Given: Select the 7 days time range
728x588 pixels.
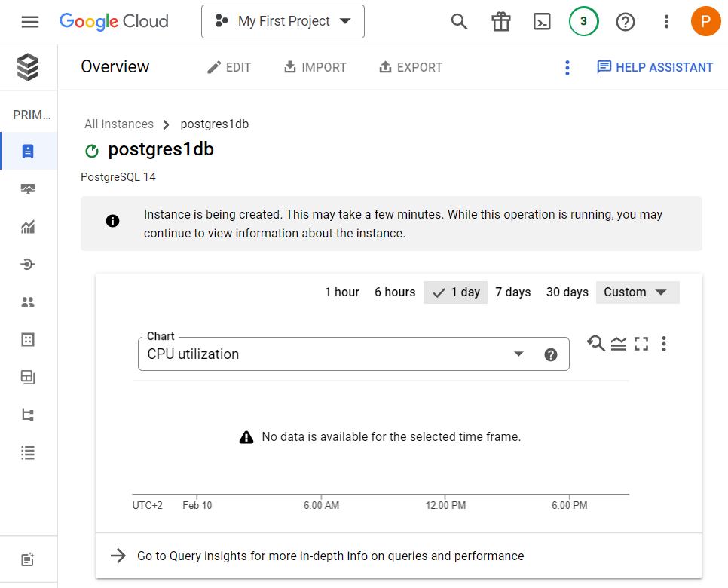Looking at the screenshot, I should tap(513, 292).
